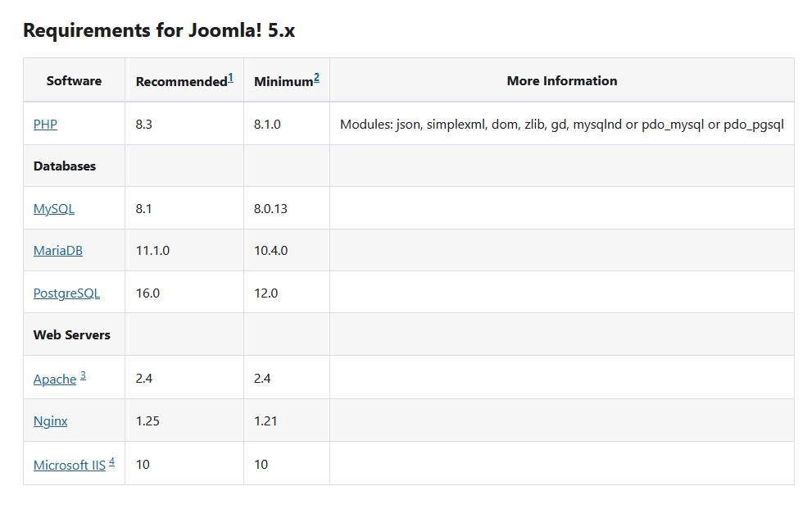Viewport: 812px width, 509px height.
Task: Open the Microsoft IIS link
Action: click(x=70, y=465)
